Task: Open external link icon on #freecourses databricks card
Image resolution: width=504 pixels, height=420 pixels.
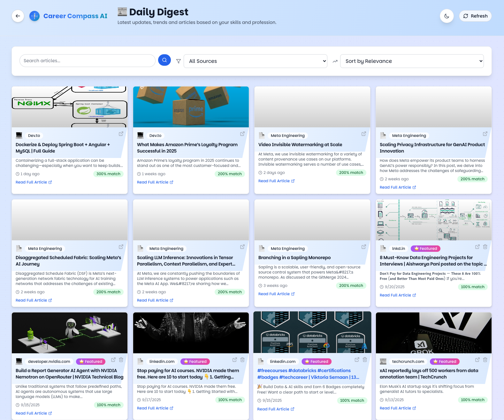Action: pos(357,360)
